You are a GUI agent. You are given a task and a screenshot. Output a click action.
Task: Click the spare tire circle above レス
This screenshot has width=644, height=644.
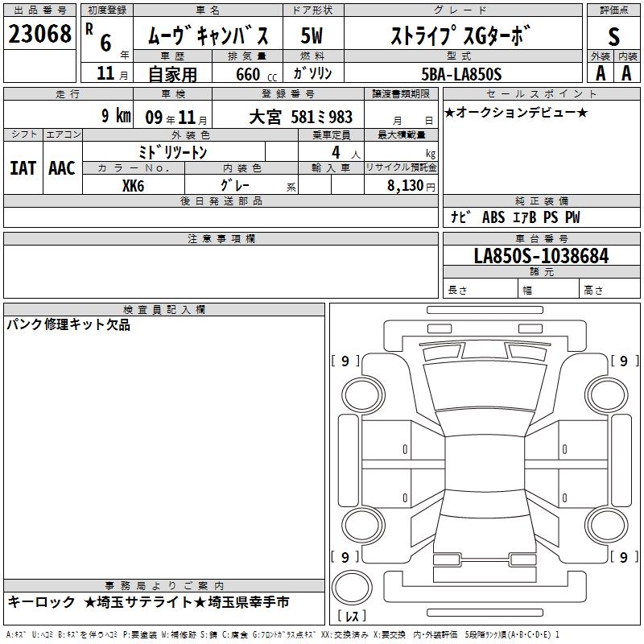pyautogui.click(x=352, y=588)
